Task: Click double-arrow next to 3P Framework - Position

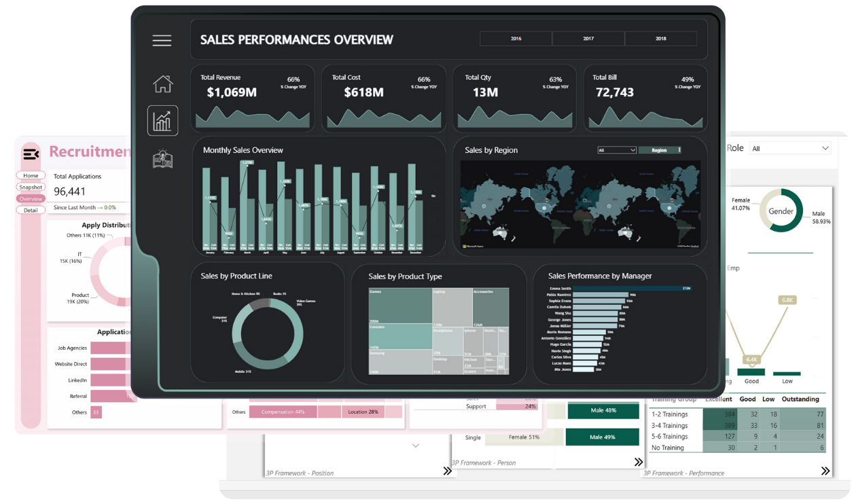Action: [448, 471]
